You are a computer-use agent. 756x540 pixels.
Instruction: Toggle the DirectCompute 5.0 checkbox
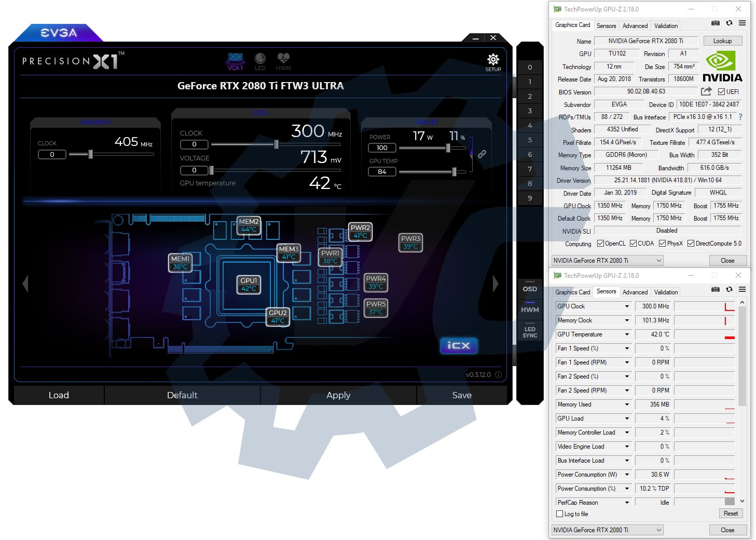coord(691,244)
